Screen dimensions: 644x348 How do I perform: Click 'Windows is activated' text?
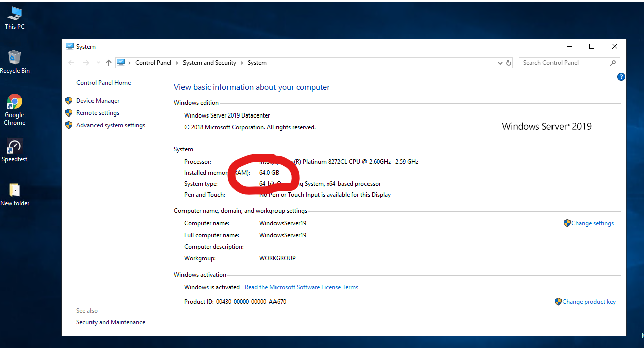coord(212,287)
